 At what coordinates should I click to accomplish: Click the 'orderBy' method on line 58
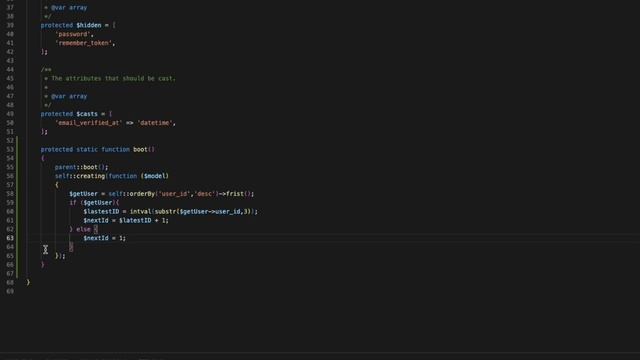(x=142, y=194)
